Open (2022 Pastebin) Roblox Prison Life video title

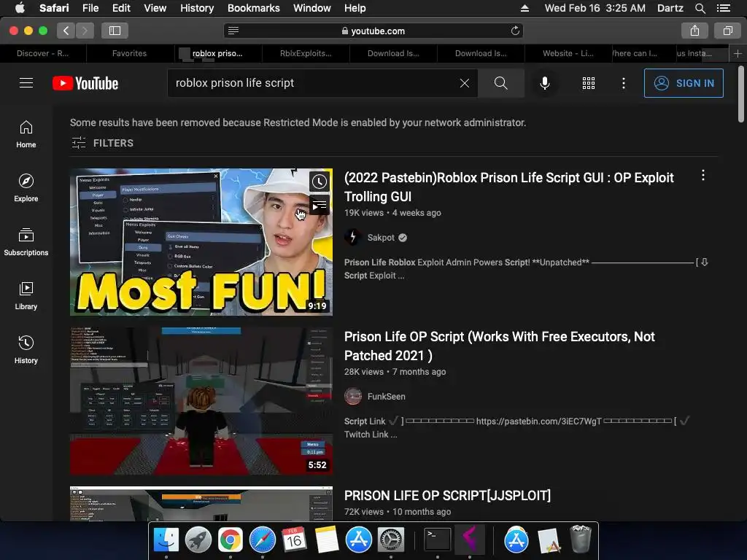click(x=508, y=187)
